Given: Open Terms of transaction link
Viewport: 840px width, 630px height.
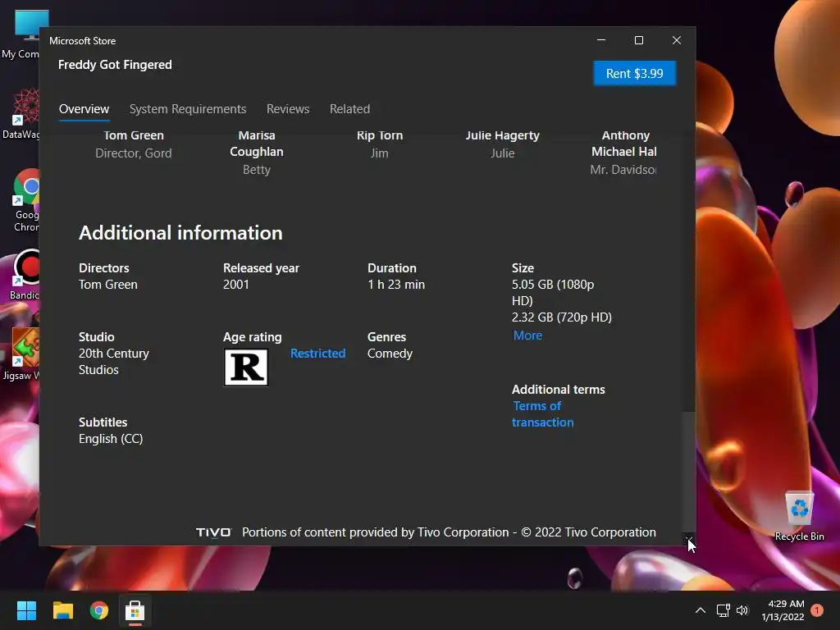Looking at the screenshot, I should click(x=542, y=414).
